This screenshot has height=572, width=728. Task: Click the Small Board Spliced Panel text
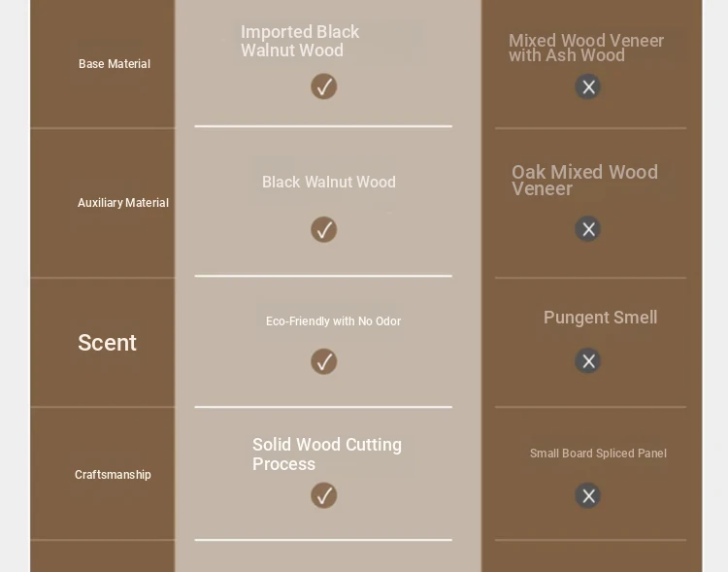point(598,454)
